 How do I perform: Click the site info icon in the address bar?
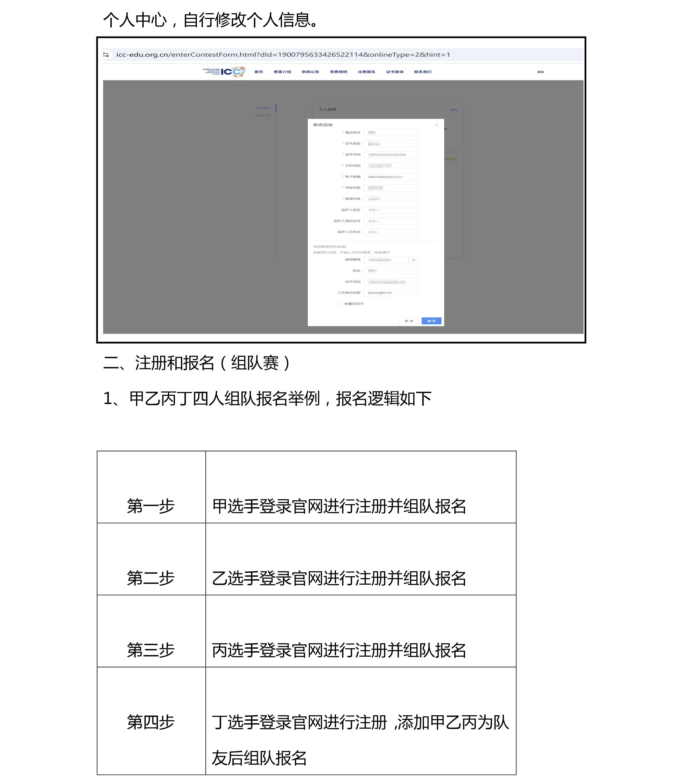coord(106,55)
